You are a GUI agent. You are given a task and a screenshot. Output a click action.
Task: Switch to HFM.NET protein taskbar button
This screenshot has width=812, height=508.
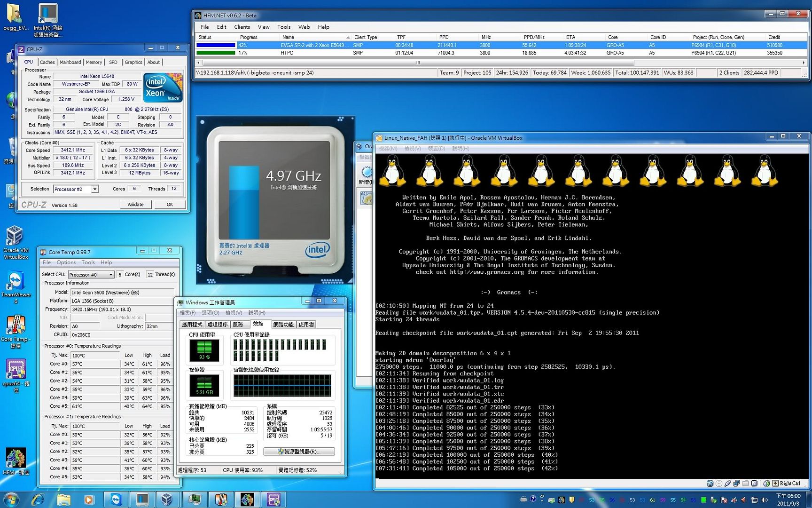click(247, 500)
